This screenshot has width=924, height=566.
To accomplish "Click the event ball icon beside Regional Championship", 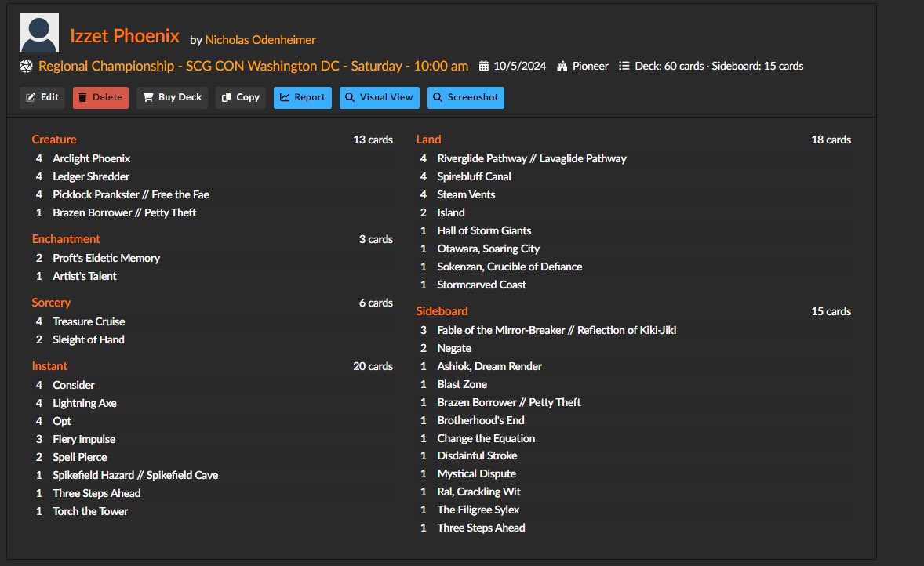I will [26, 66].
